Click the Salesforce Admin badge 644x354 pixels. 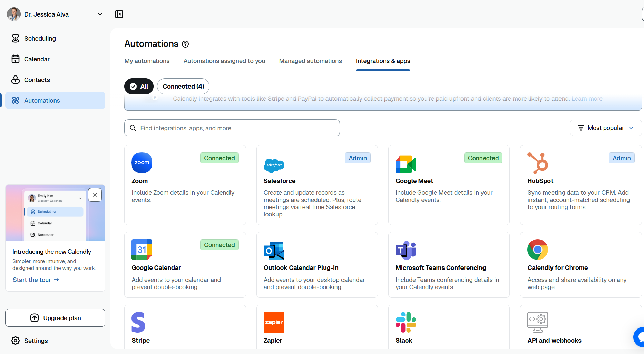pyautogui.click(x=358, y=158)
